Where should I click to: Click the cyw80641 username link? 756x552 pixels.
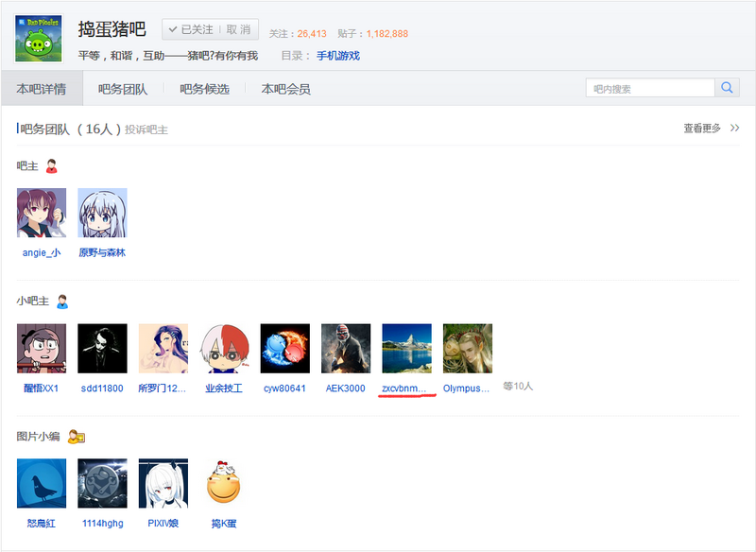tap(285, 388)
